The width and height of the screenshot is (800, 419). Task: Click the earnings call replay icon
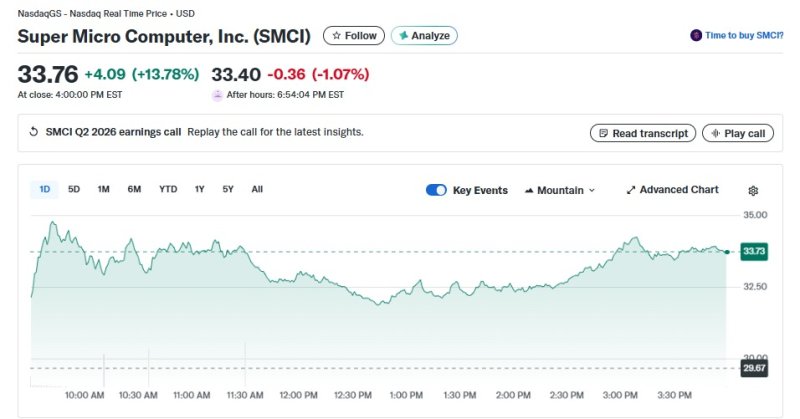pyautogui.click(x=33, y=132)
